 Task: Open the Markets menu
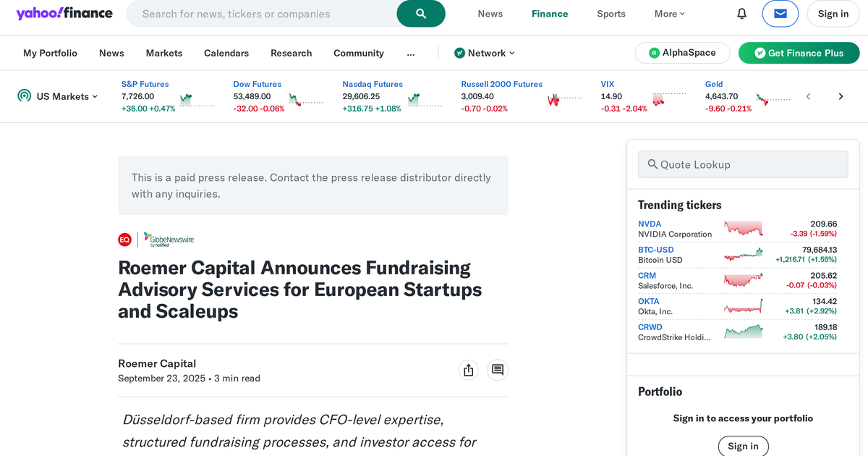pyautogui.click(x=164, y=53)
